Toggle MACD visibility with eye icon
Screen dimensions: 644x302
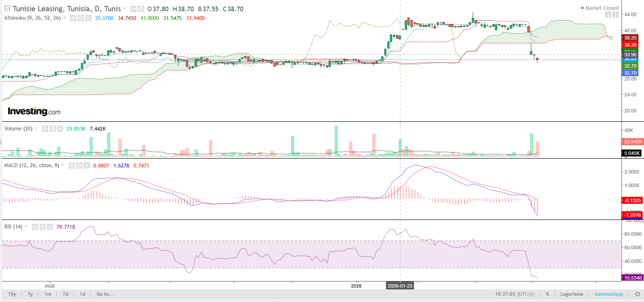pos(72,166)
